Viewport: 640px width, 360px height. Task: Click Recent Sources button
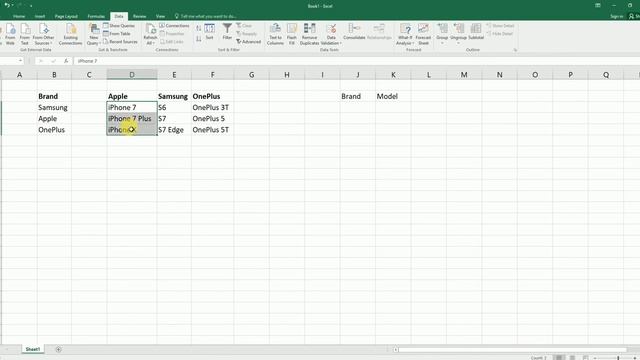120,41
